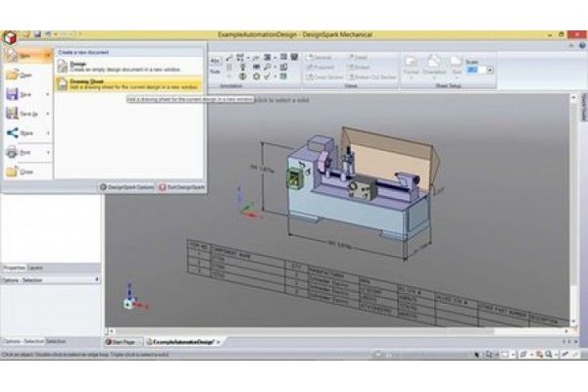Switch to the Layers panel tab
The width and height of the screenshot is (588, 392).
pos(35,268)
